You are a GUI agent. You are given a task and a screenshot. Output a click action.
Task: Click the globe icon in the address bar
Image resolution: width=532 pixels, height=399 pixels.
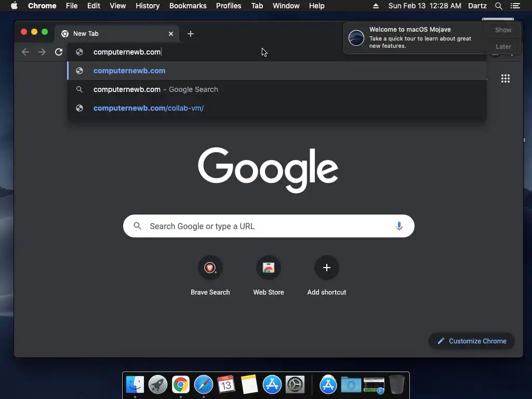[79, 52]
